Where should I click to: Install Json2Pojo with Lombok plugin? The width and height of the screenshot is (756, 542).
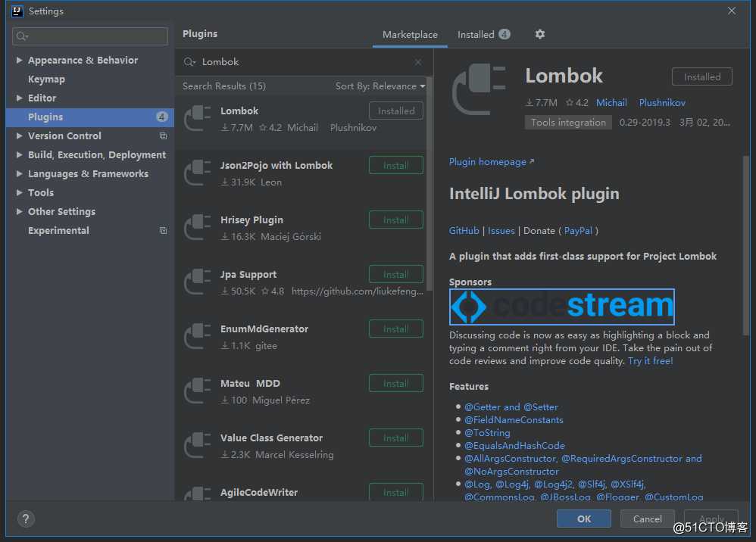pos(396,166)
